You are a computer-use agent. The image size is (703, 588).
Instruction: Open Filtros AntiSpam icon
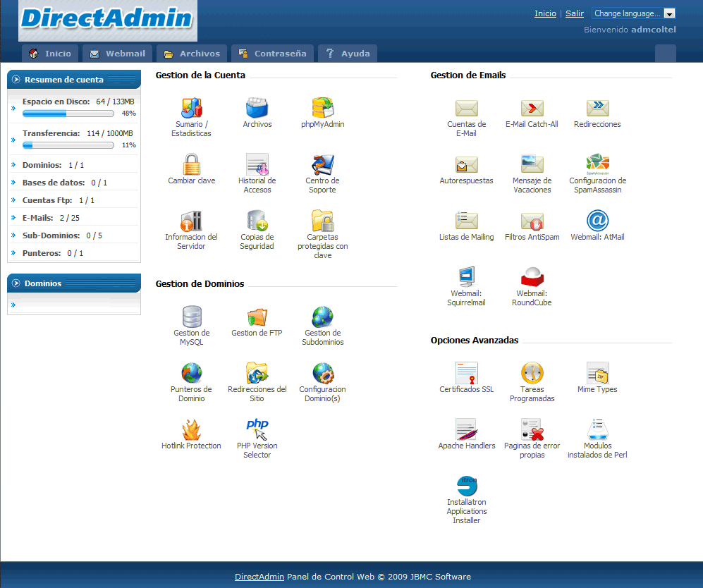pyautogui.click(x=532, y=221)
